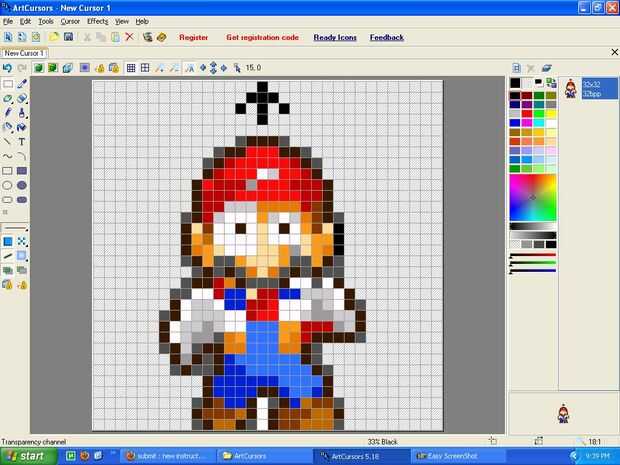Image resolution: width=620 pixels, height=465 pixels.
Task: Pick the yellow palette swatch
Action: coord(551,114)
